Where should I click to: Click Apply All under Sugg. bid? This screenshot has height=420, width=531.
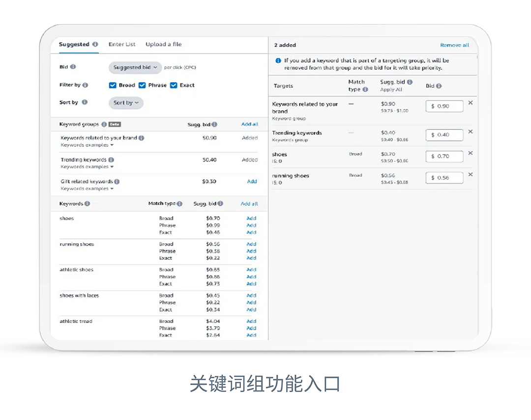pos(391,90)
